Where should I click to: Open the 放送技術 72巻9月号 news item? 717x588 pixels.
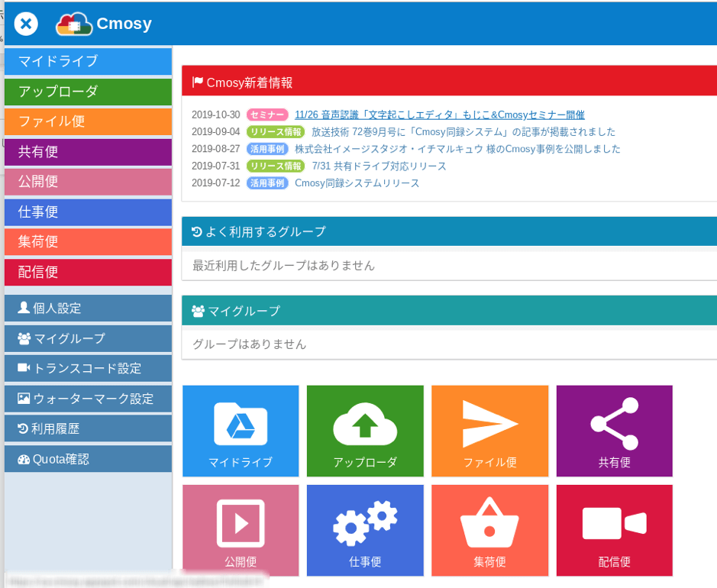tap(463, 132)
